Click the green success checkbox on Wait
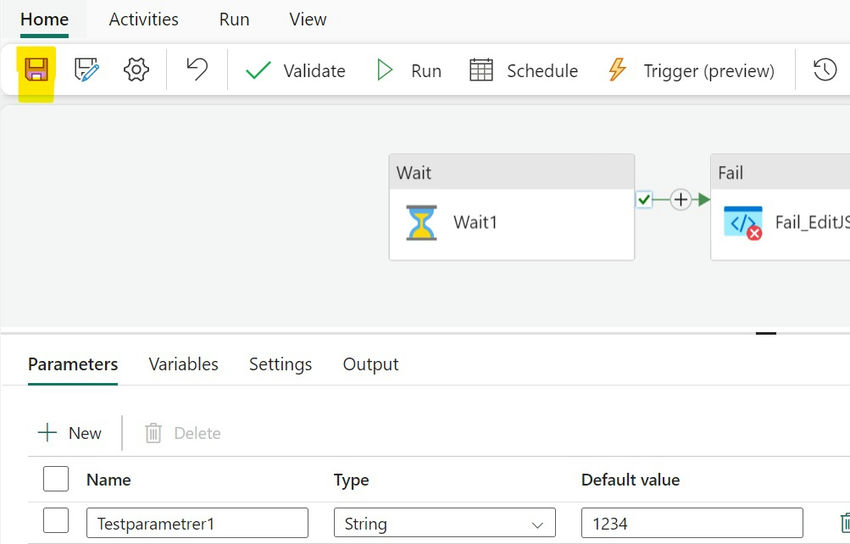The width and height of the screenshot is (850, 544). (x=644, y=200)
